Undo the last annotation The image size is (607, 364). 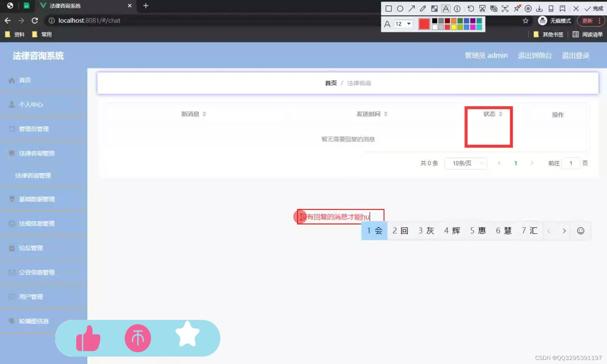pos(471,9)
